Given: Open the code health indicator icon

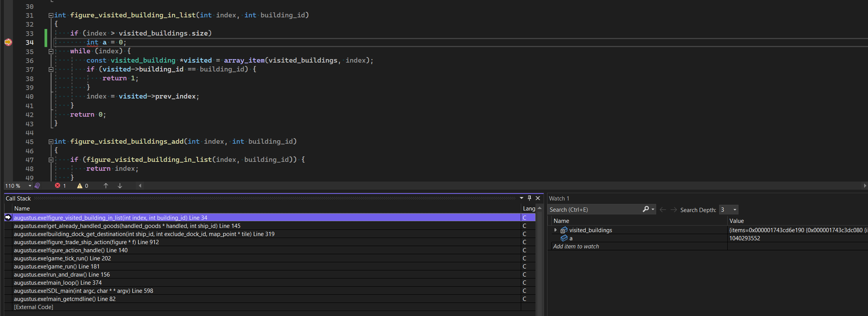Looking at the screenshot, I should 37,186.
